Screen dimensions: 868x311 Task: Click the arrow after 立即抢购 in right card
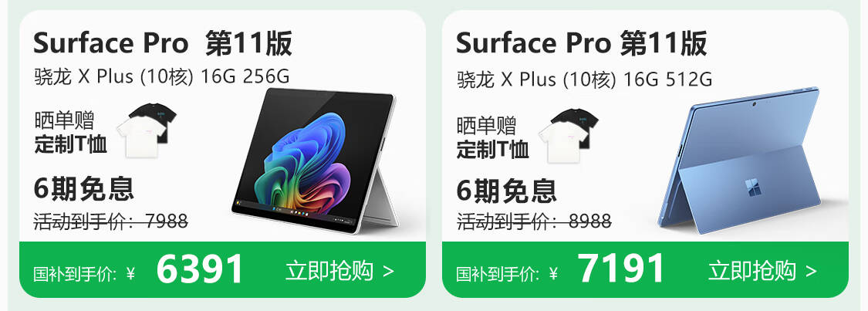pos(811,272)
